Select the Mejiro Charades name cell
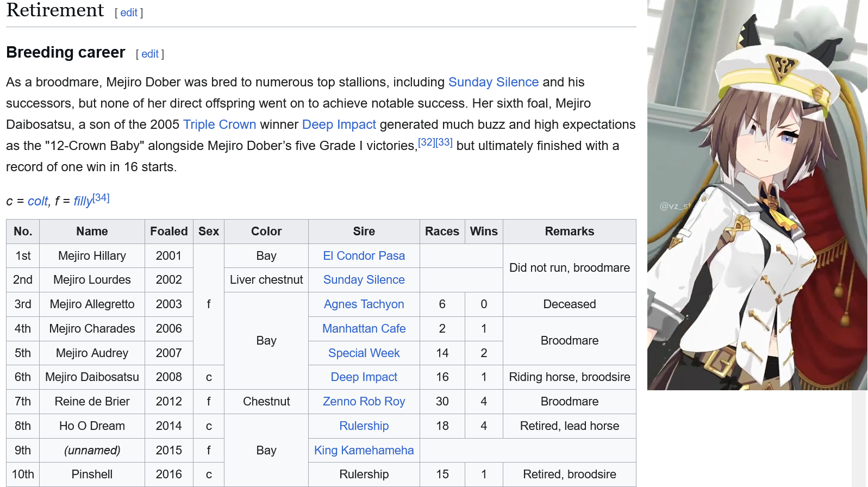The height and width of the screenshot is (487, 868). pyautogui.click(x=92, y=329)
